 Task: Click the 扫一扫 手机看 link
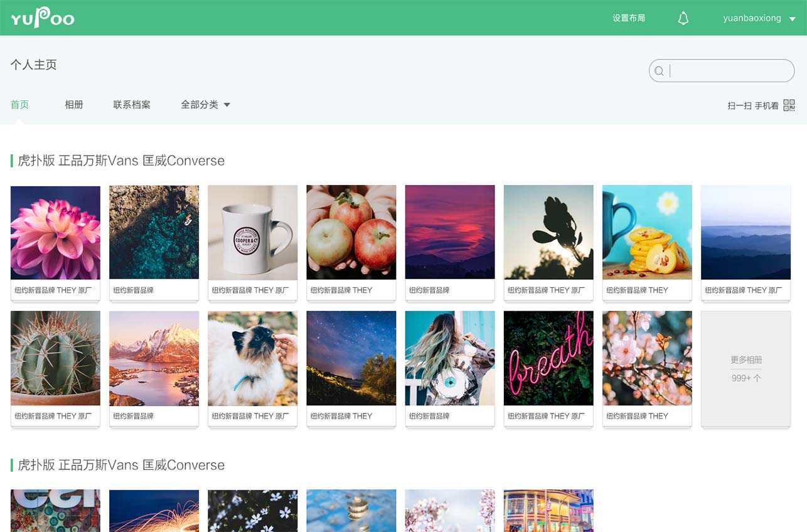click(x=752, y=105)
